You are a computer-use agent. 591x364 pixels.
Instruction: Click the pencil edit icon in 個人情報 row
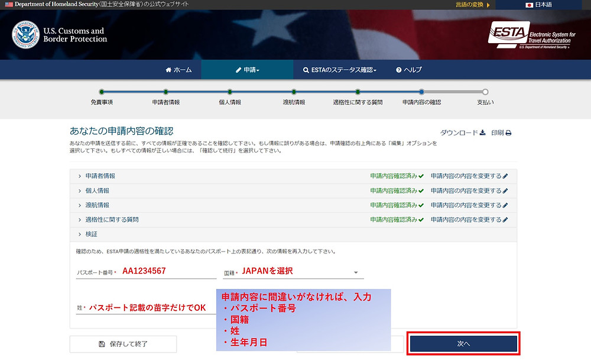(505, 191)
